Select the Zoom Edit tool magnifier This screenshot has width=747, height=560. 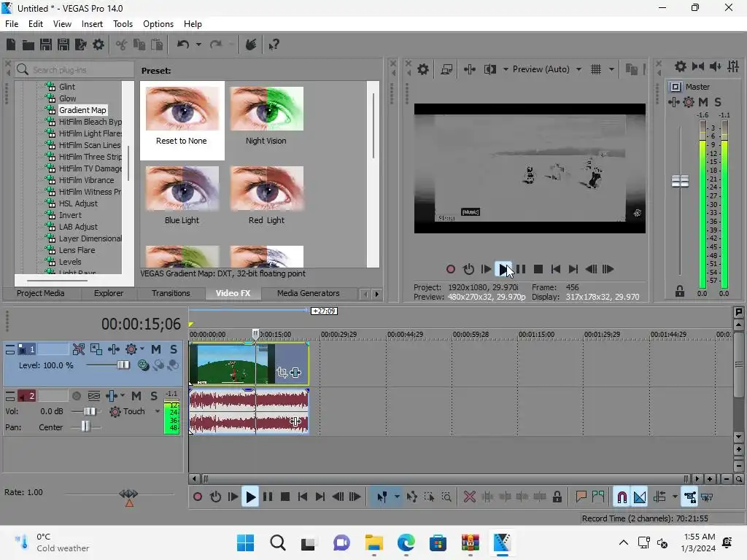(446, 497)
